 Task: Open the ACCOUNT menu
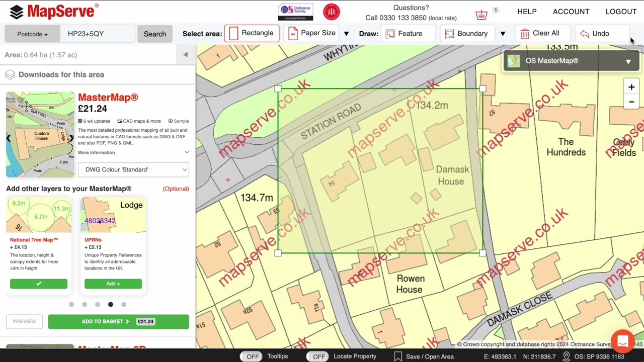click(x=571, y=12)
